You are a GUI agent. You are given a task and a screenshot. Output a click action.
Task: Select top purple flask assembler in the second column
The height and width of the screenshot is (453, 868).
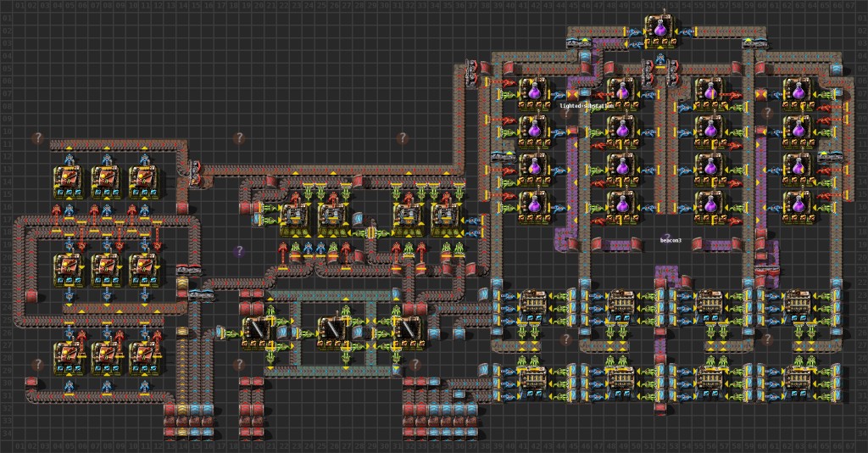tap(622, 94)
